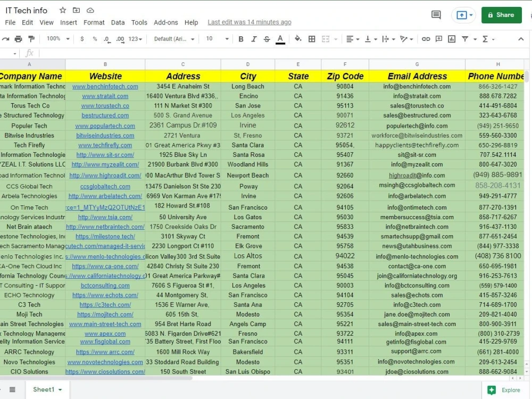The image size is (532, 399).
Task: Open the all sheets list icon
Action: pyautogui.click(x=12, y=389)
